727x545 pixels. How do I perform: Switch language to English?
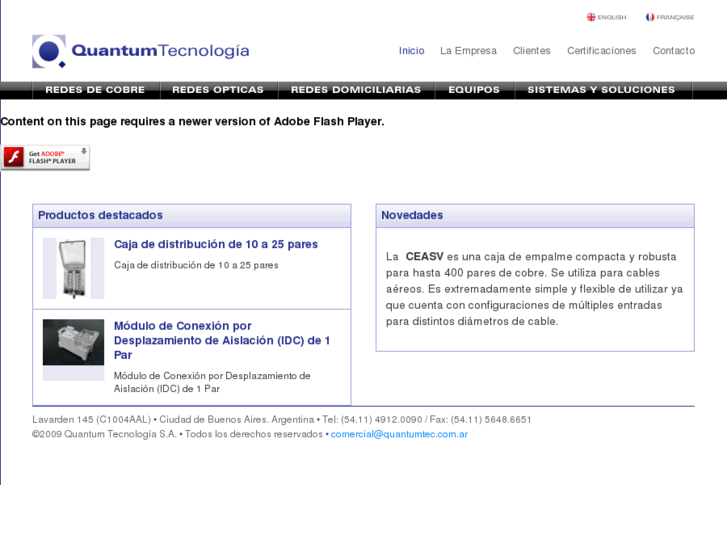tap(606, 17)
